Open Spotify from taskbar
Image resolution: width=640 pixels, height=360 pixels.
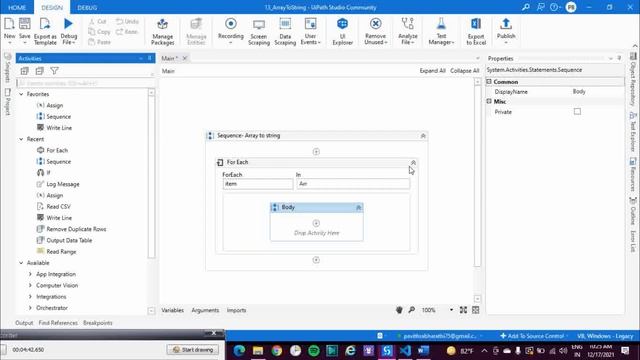coord(313,351)
